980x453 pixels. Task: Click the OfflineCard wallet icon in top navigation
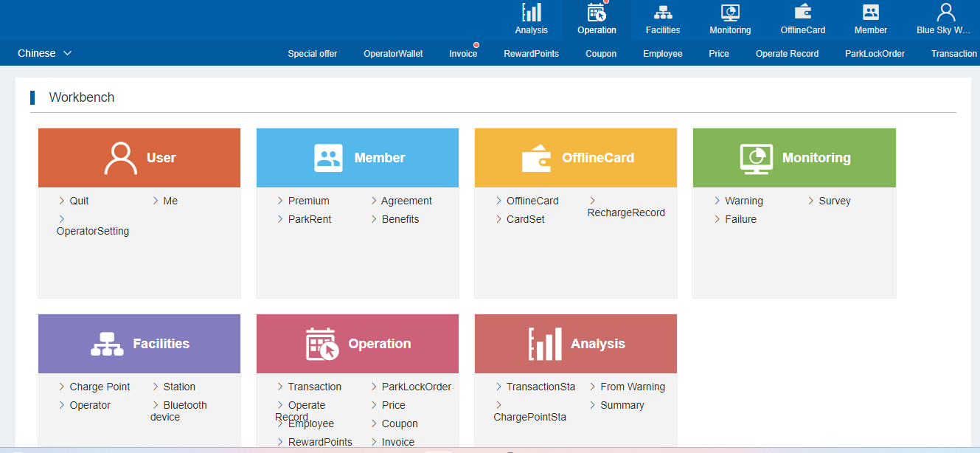point(802,13)
